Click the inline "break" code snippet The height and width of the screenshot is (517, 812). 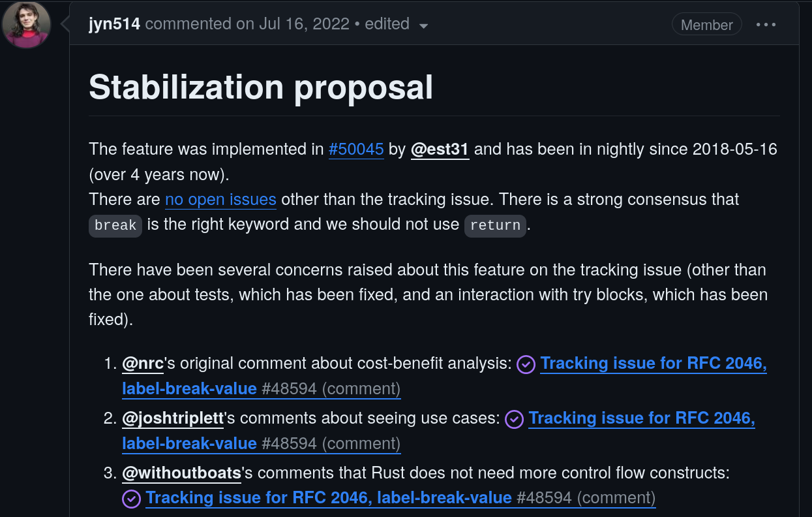coord(115,225)
